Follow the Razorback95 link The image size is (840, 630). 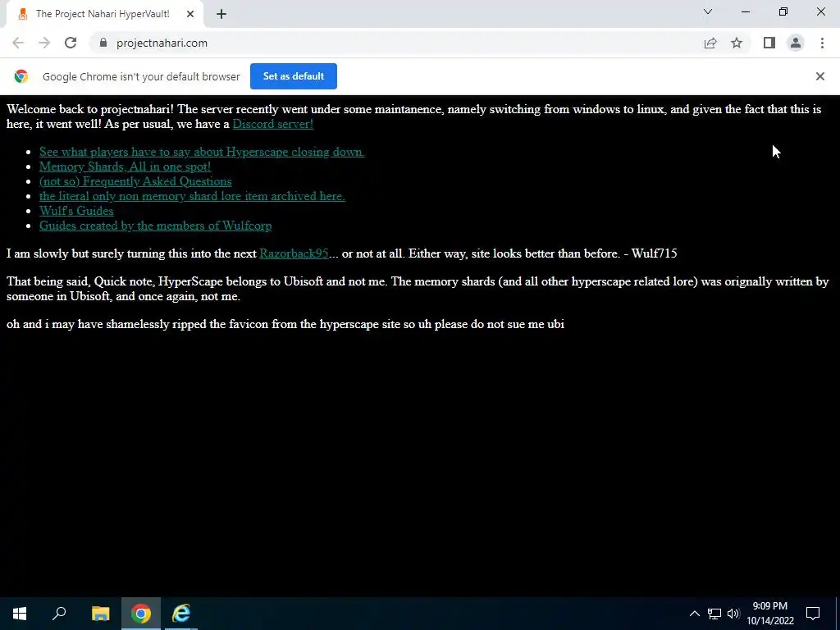[x=294, y=253]
